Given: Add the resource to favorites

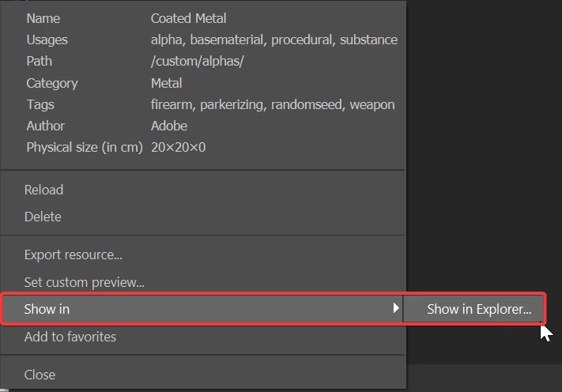Looking at the screenshot, I should (70, 337).
